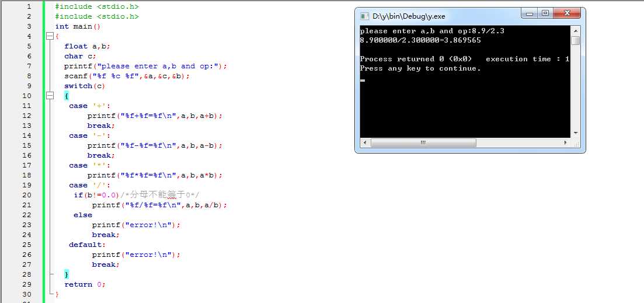Click the console horizontal scrollbar right arrow

click(566, 143)
